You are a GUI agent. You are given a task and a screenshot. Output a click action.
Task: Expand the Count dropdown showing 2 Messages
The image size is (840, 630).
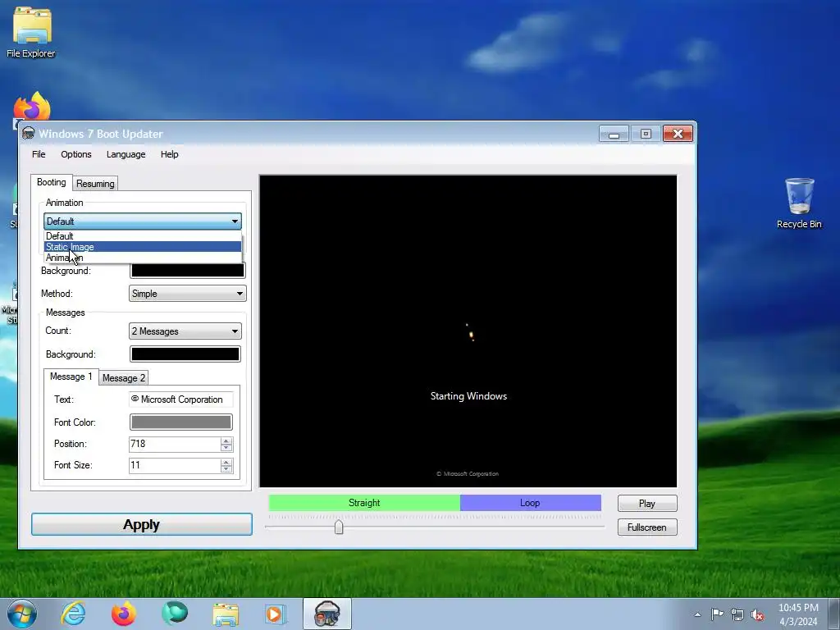(185, 331)
